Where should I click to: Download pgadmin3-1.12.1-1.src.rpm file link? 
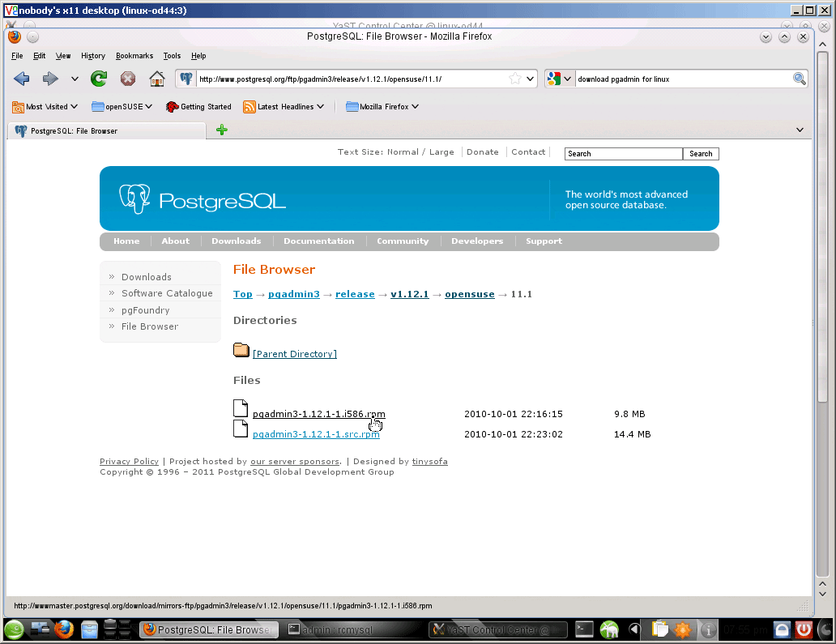[x=316, y=434]
